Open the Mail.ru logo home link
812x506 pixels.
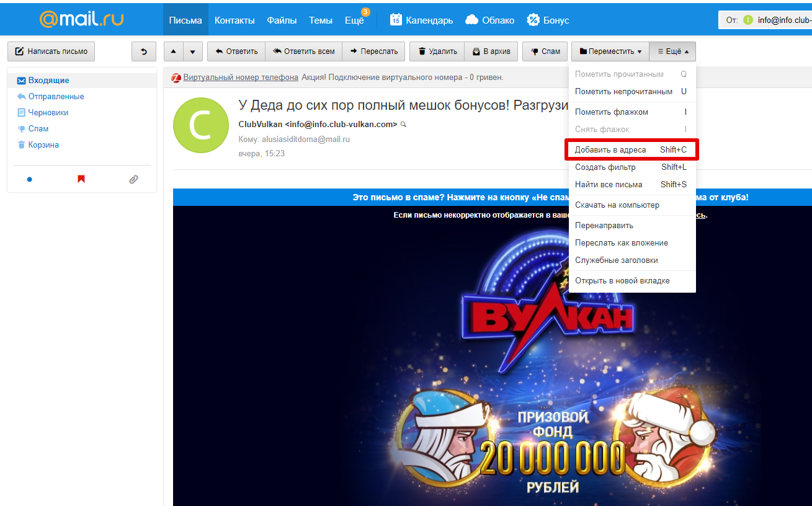(x=81, y=19)
